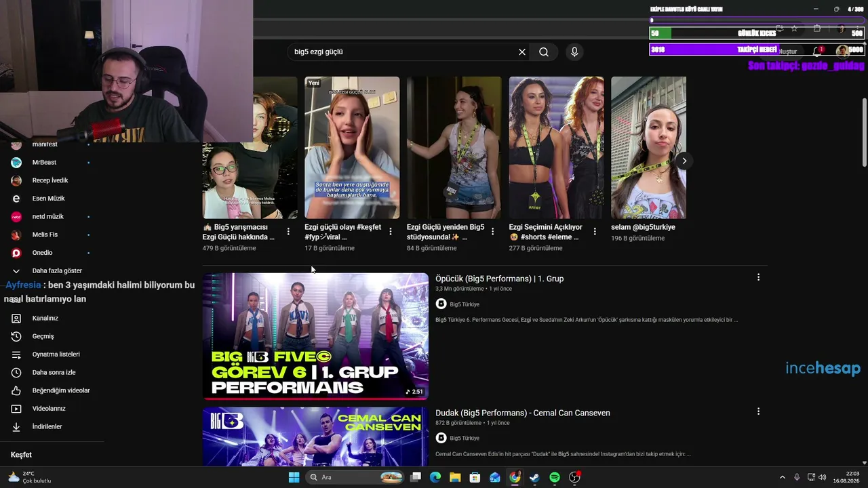Open YouTube notifications bell
This screenshot has width=868, height=488.
point(817,52)
